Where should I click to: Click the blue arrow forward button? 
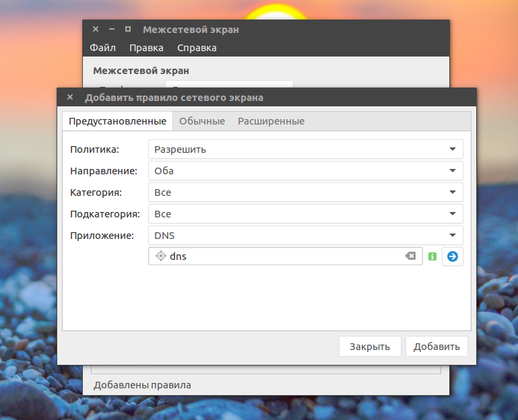click(452, 256)
